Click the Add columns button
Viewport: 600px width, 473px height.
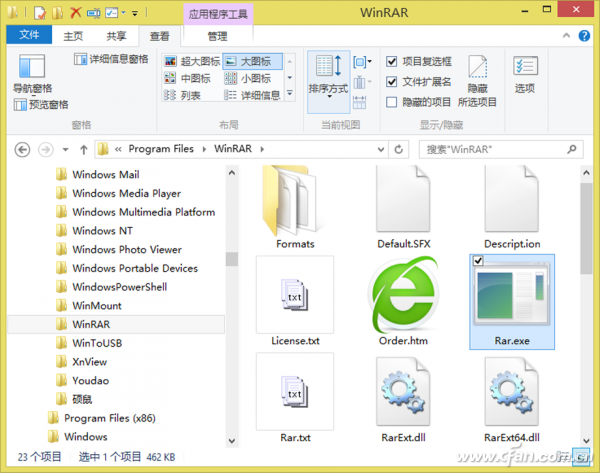(x=362, y=82)
